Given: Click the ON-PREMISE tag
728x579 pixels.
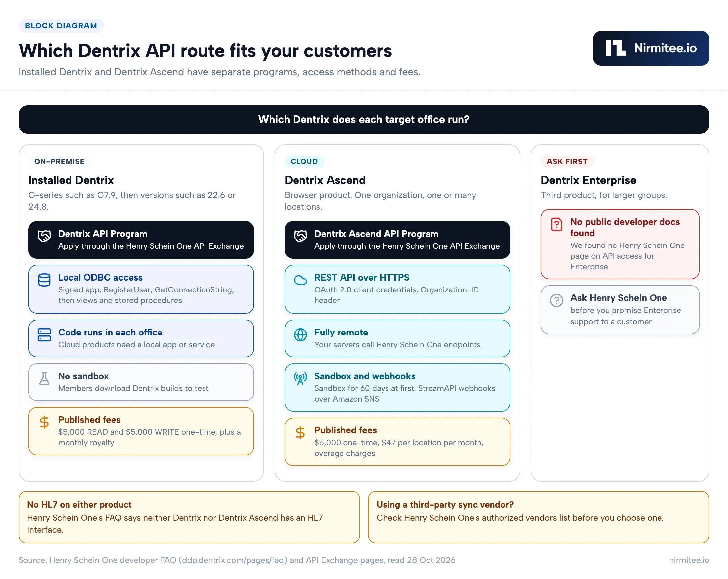Looking at the screenshot, I should pyautogui.click(x=60, y=161).
